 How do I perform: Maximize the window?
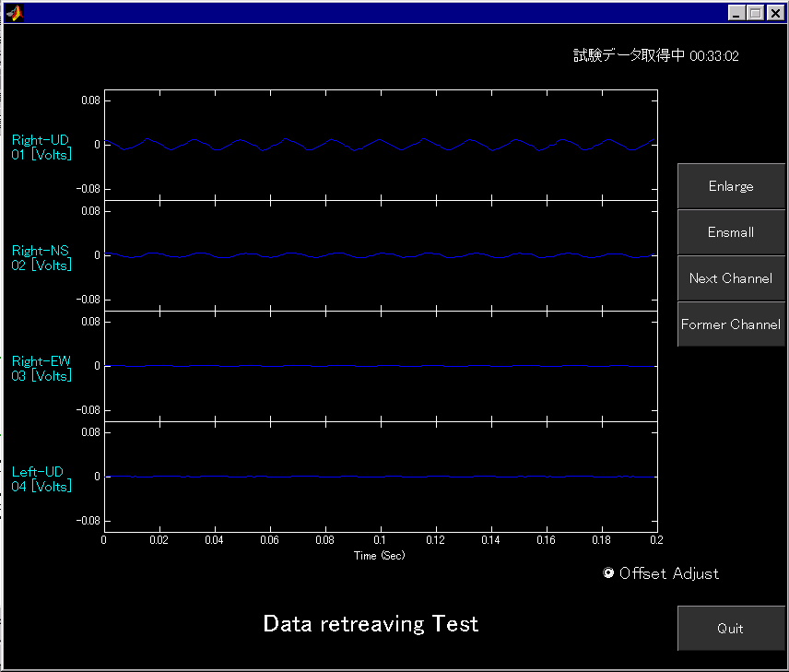point(755,13)
